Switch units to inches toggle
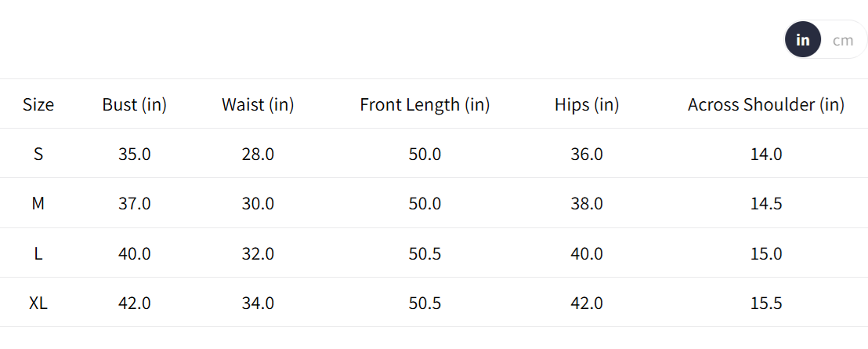868x349 pixels. tap(803, 40)
